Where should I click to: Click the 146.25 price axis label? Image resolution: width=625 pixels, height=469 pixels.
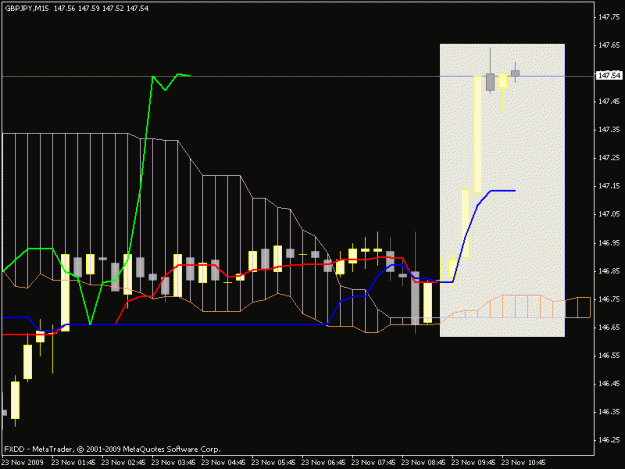[x=609, y=440]
